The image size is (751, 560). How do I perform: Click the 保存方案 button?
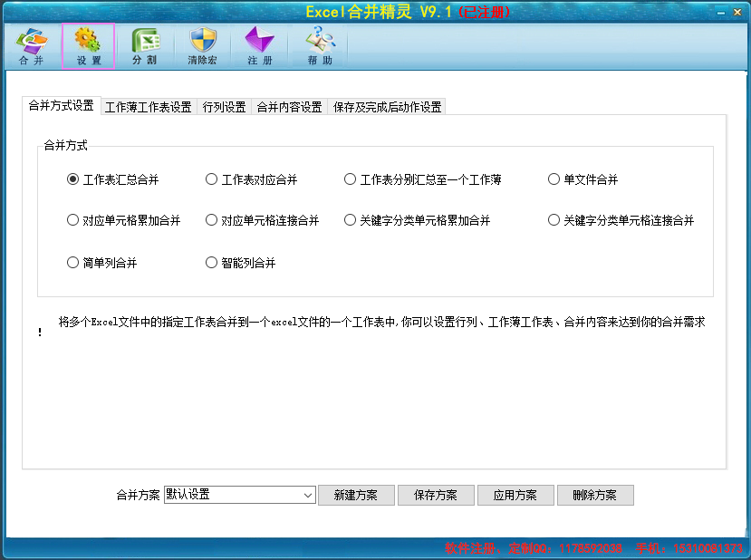pyautogui.click(x=436, y=495)
